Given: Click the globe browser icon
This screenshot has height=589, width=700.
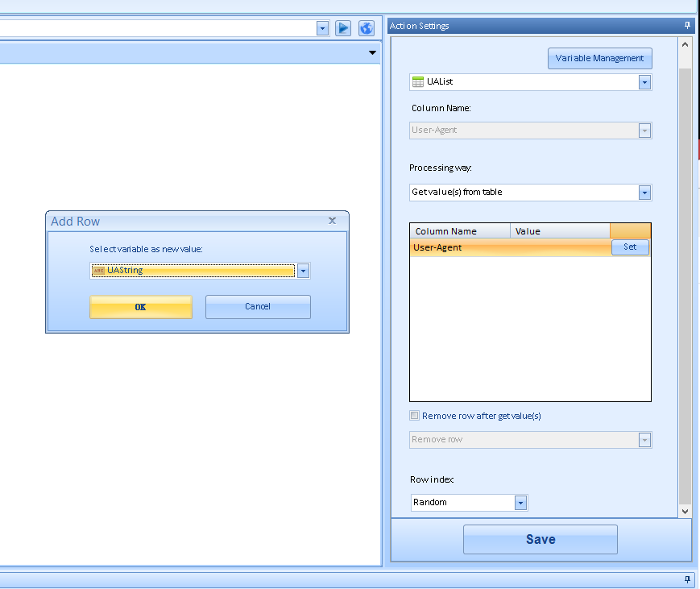Looking at the screenshot, I should (367, 28).
